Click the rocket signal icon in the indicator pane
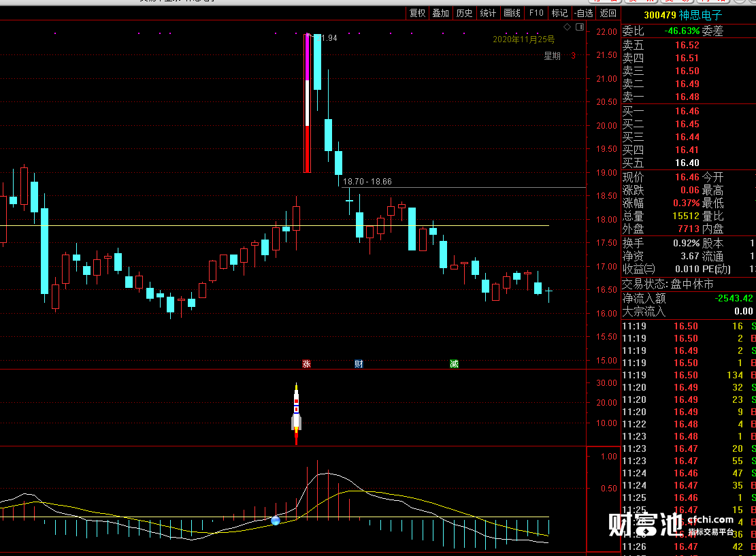Viewport: 756px width, 556px height. pyautogui.click(x=296, y=414)
